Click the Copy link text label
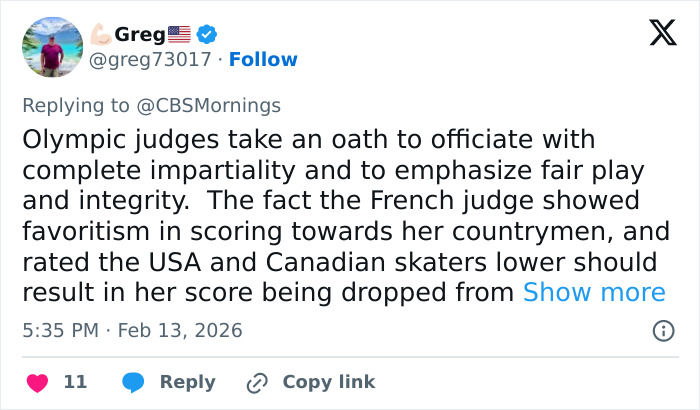 click(329, 382)
